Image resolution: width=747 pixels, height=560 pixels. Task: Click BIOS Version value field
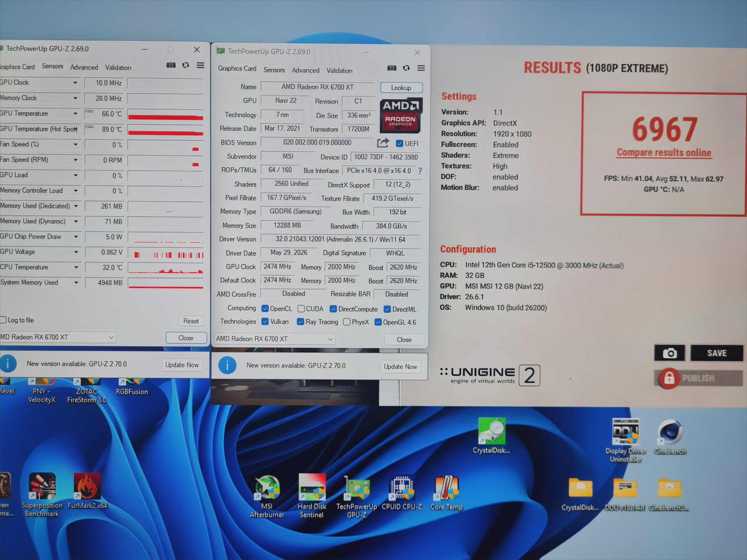(317, 142)
